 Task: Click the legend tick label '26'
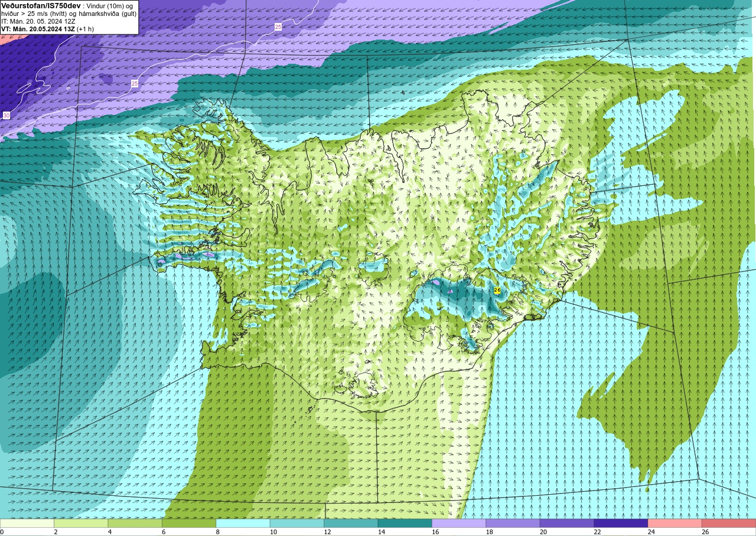[706, 532]
